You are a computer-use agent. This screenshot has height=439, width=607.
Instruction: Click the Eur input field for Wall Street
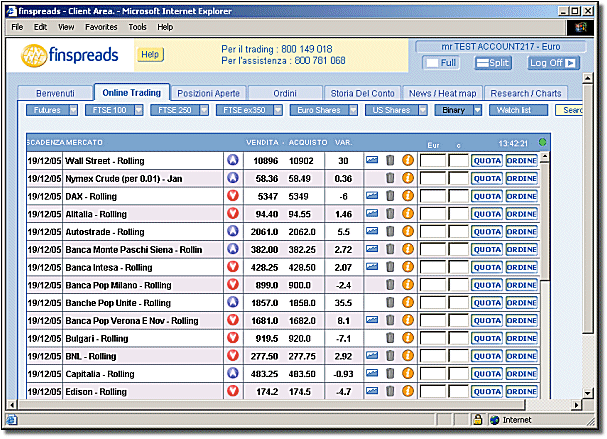point(432,160)
